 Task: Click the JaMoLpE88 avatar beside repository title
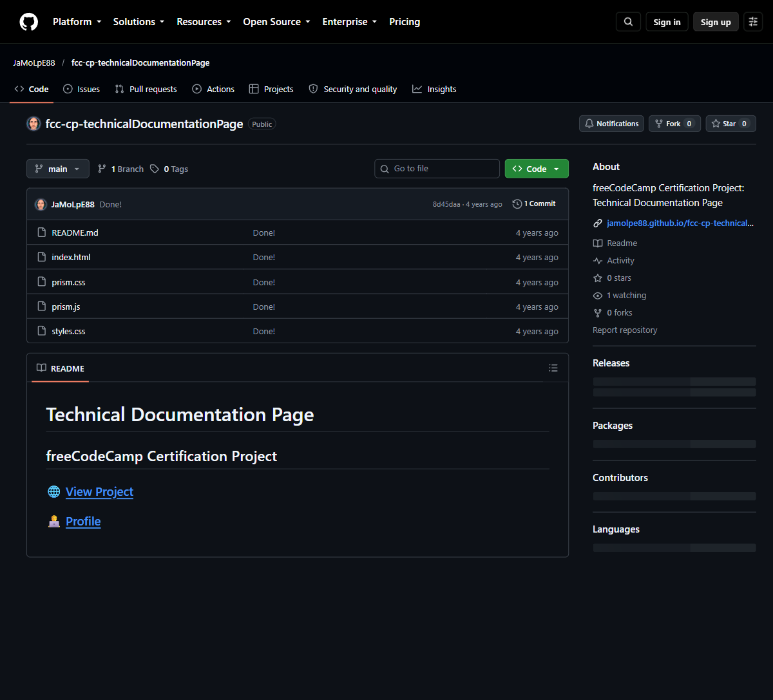[x=33, y=124]
